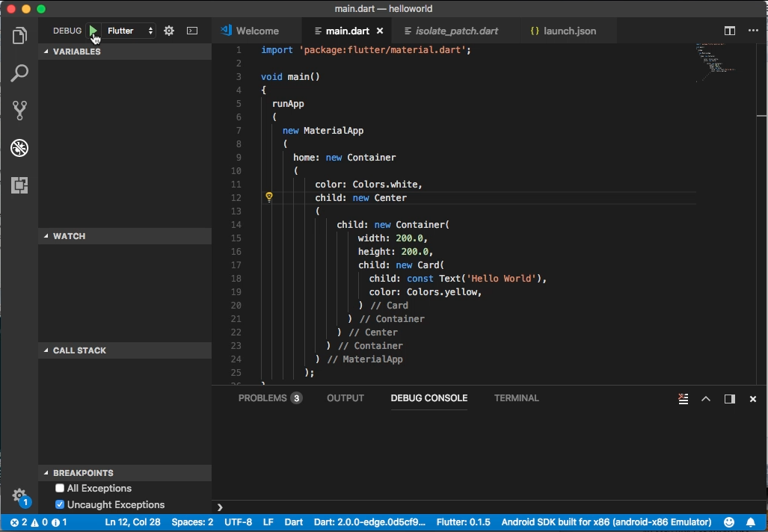
Task: Close the bottom panel
Action: (753, 399)
